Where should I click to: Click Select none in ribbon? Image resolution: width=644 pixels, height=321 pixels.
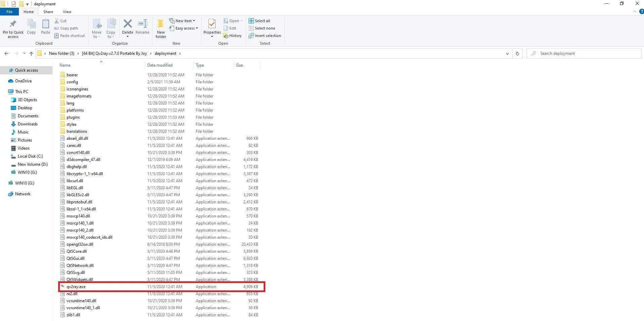pos(262,28)
